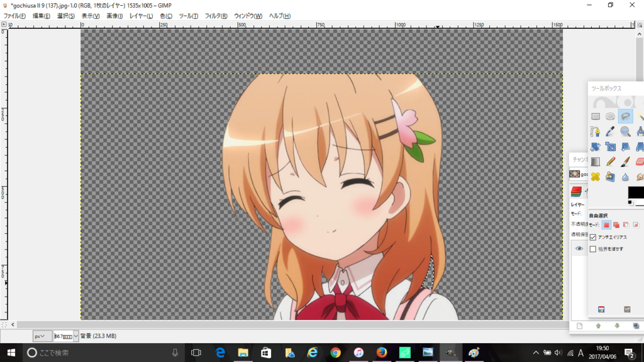Select the Ellipse Select tool

611,116
